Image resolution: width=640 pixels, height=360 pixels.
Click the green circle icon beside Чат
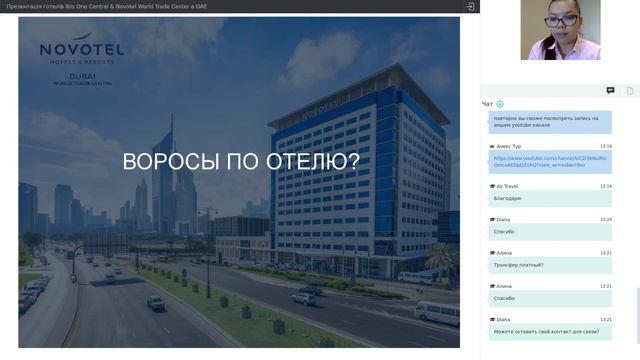click(x=500, y=104)
